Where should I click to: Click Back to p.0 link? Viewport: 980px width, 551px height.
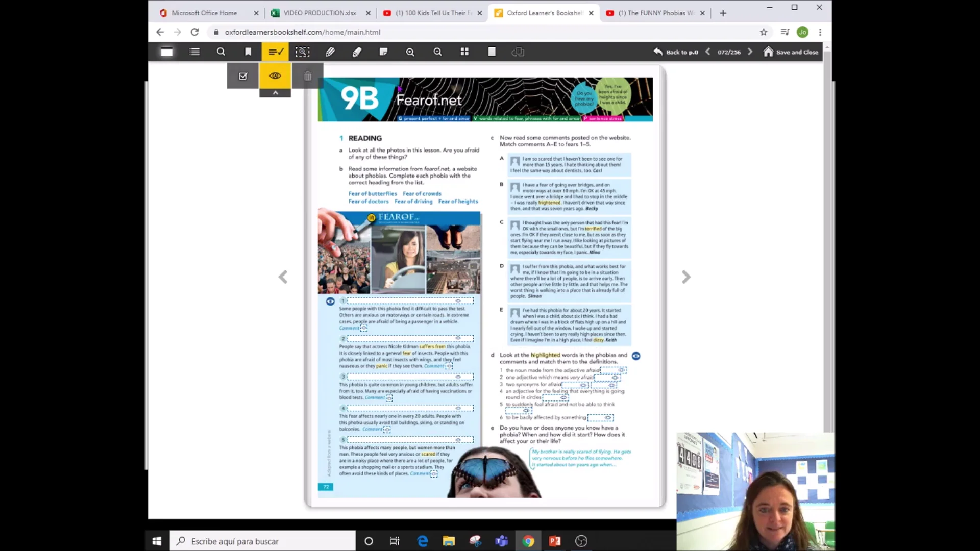pyautogui.click(x=676, y=52)
